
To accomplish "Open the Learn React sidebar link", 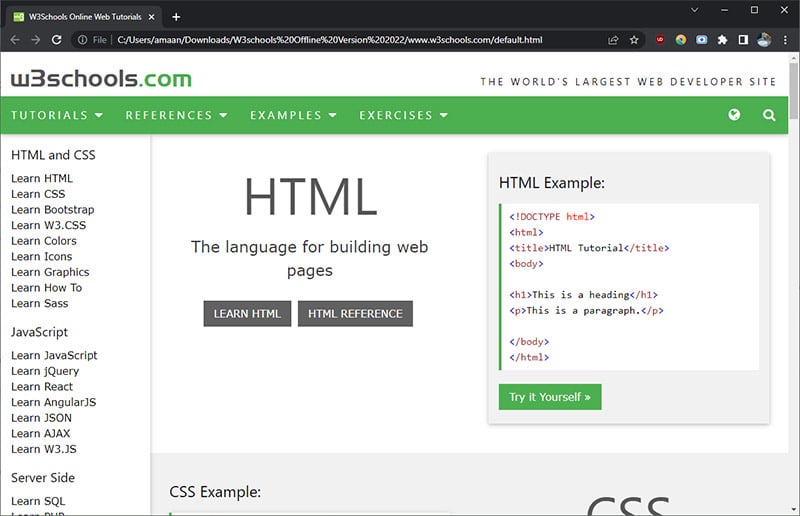I will (x=42, y=386).
